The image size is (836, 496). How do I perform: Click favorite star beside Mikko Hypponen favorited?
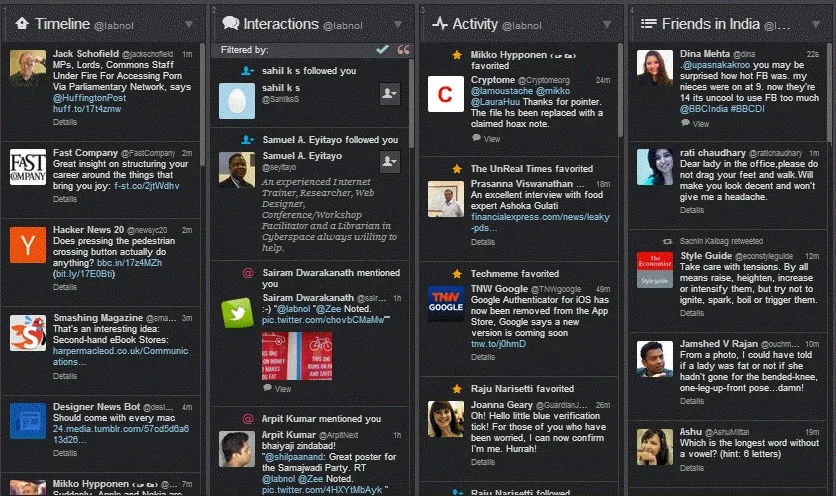click(x=457, y=54)
